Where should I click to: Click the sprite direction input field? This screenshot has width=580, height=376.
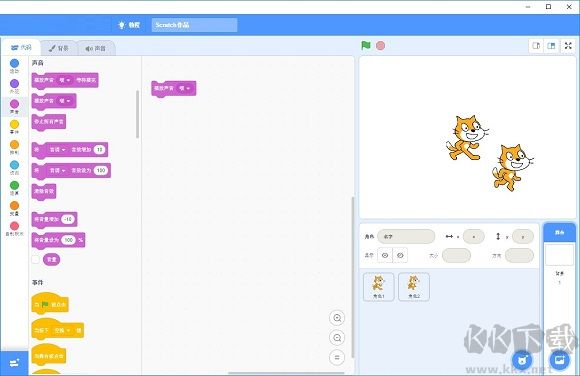pyautogui.click(x=519, y=255)
